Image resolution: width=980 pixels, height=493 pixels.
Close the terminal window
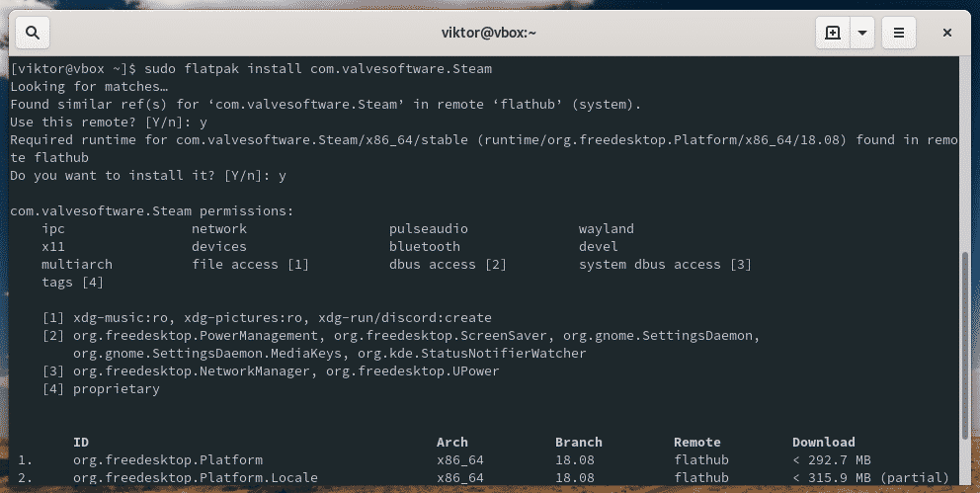coord(946,33)
